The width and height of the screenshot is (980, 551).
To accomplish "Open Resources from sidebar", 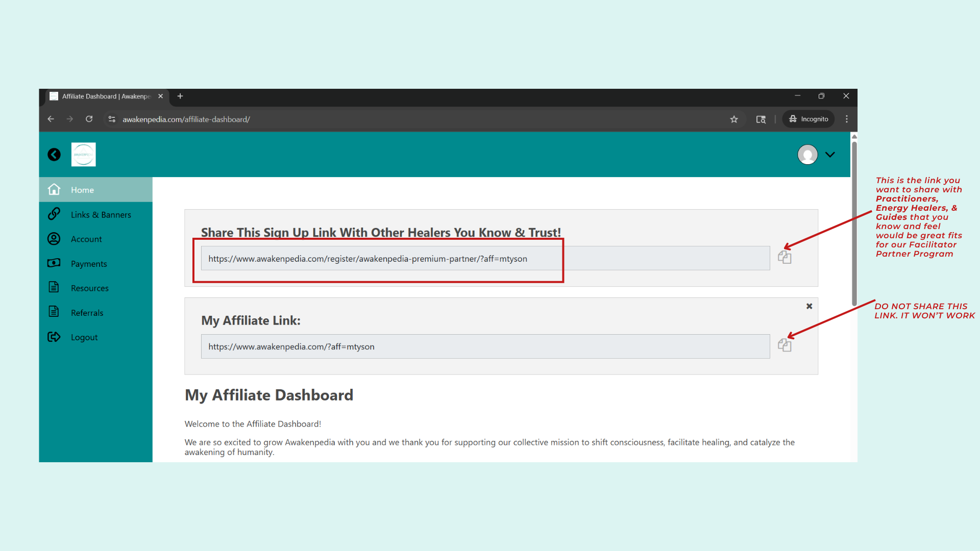I will [89, 288].
